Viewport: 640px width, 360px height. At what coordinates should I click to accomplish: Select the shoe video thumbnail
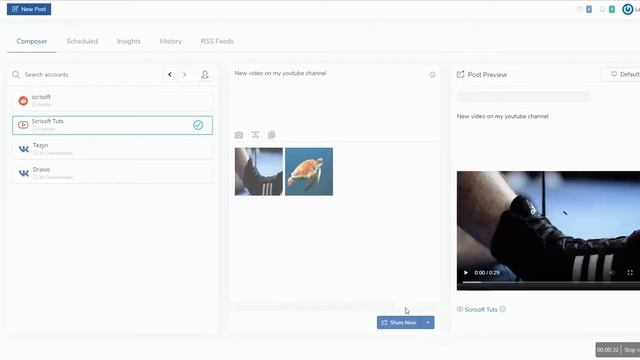coord(259,171)
